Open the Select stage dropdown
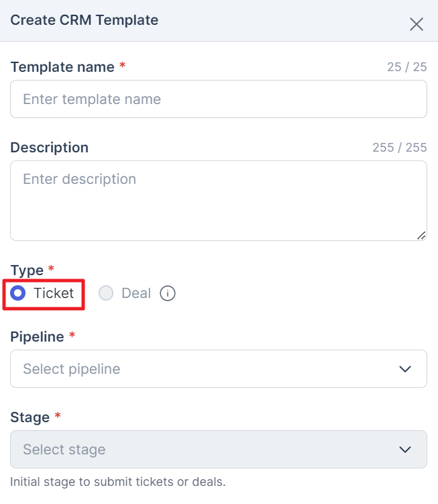Screen dimensions: 438x504 point(219,449)
